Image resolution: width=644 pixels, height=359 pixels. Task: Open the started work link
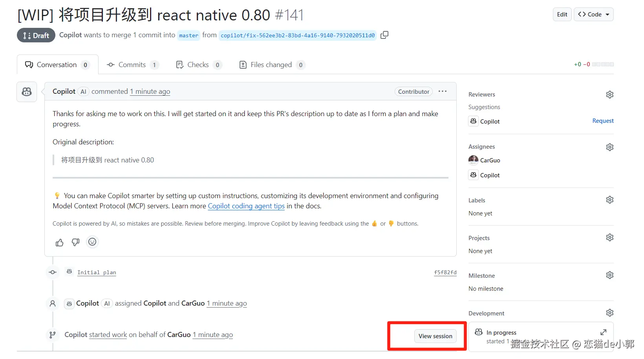[108, 335]
